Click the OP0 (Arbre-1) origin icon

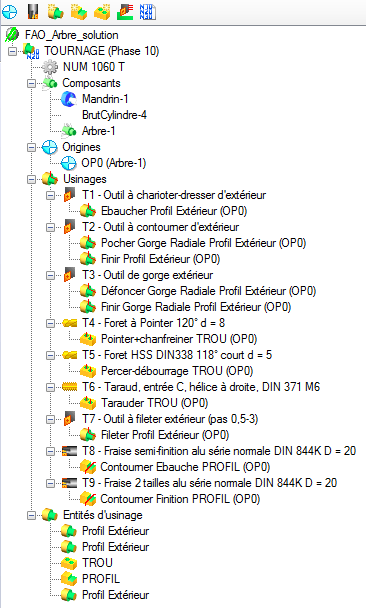point(69,163)
